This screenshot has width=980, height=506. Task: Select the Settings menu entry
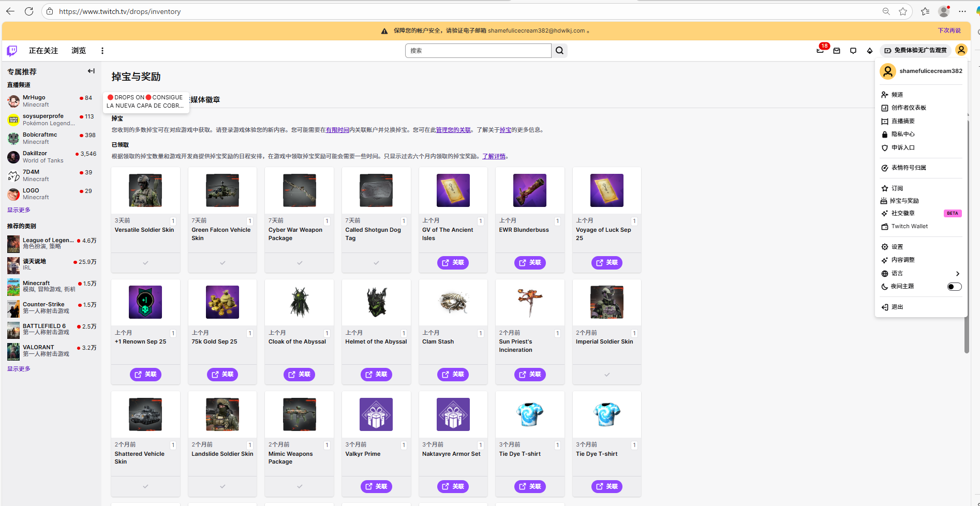pyautogui.click(x=897, y=247)
